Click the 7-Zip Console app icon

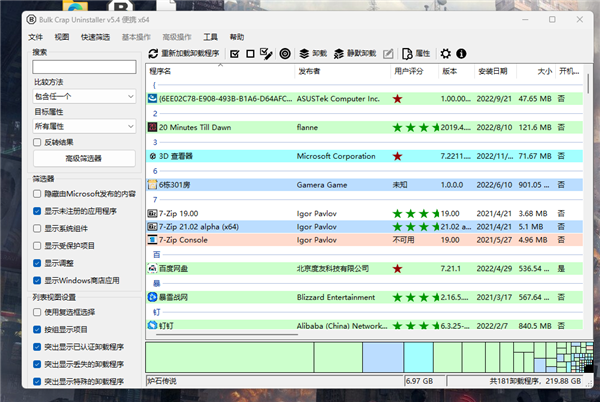152,240
